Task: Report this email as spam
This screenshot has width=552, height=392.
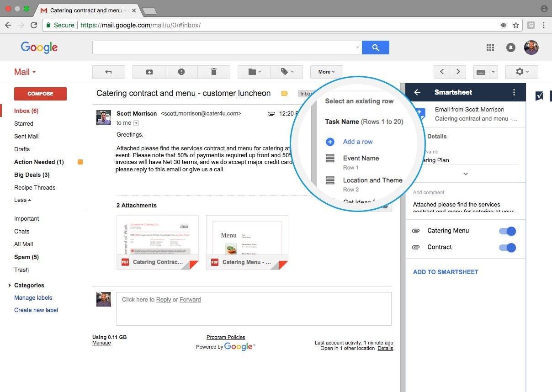Action: coord(181,72)
